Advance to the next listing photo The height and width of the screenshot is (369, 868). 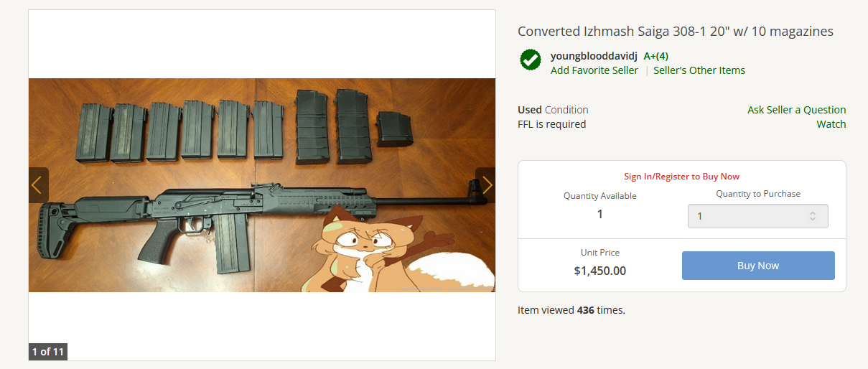pyautogui.click(x=486, y=185)
